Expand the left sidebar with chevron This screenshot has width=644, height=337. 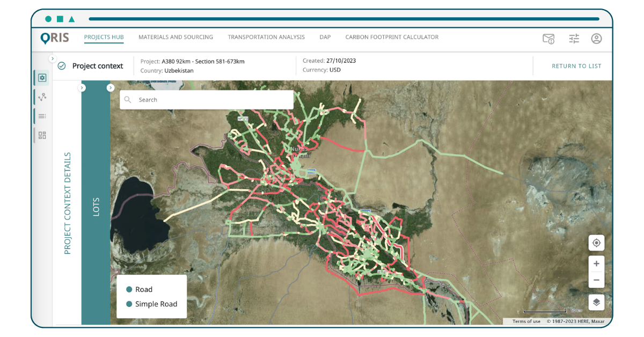click(52, 58)
